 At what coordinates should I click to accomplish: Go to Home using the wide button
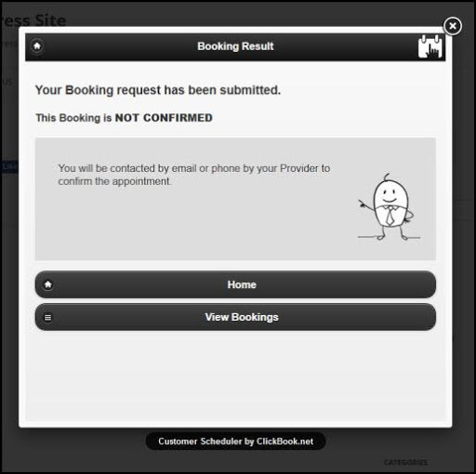235,284
